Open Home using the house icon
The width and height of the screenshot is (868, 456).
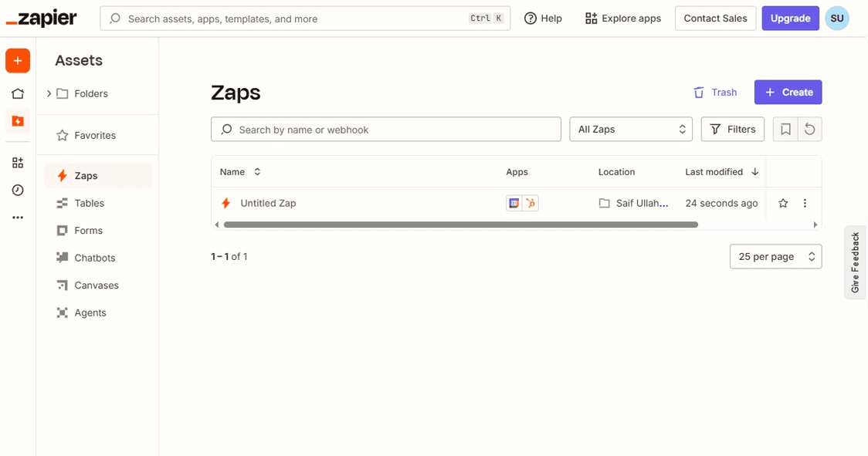[17, 93]
